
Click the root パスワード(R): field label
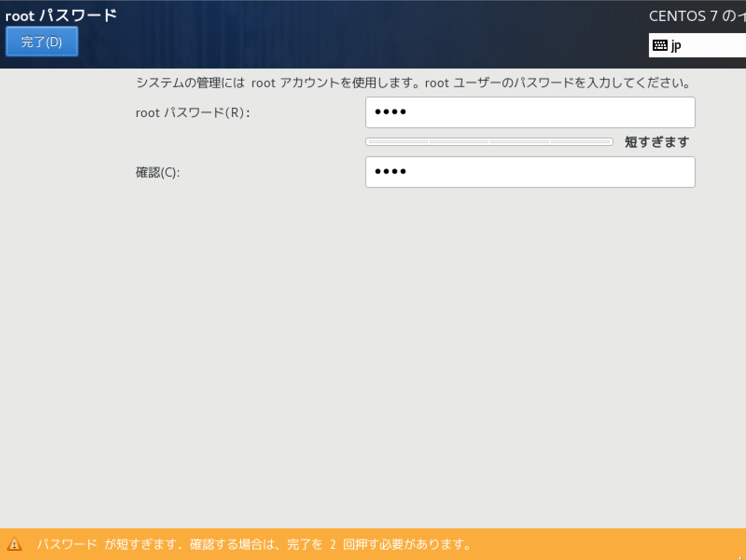pos(193,113)
